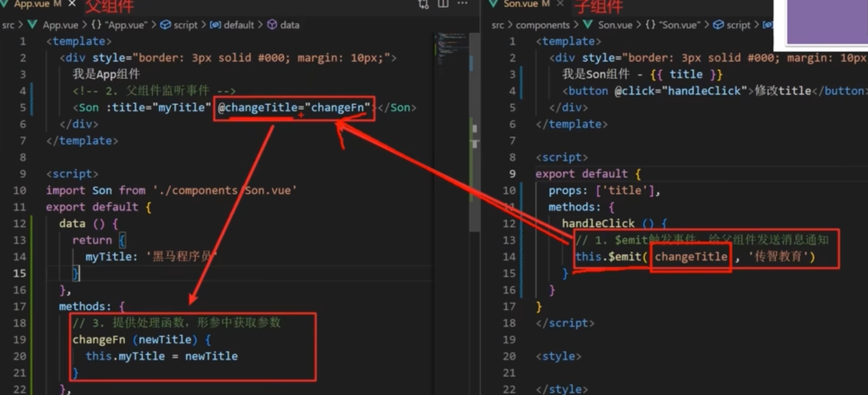Image resolution: width=868 pixels, height=395 pixels.
Task: Click 'methods: {' in App.vue
Action: (x=92, y=307)
